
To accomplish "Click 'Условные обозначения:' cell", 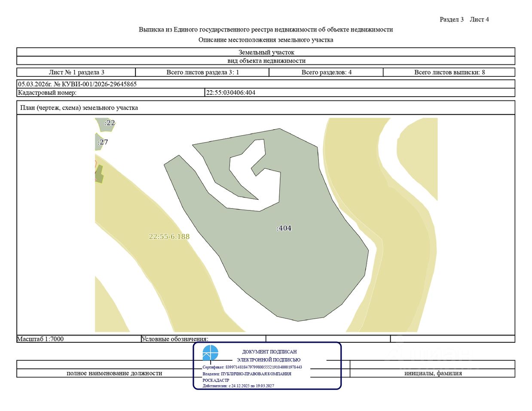I will [203, 339].
